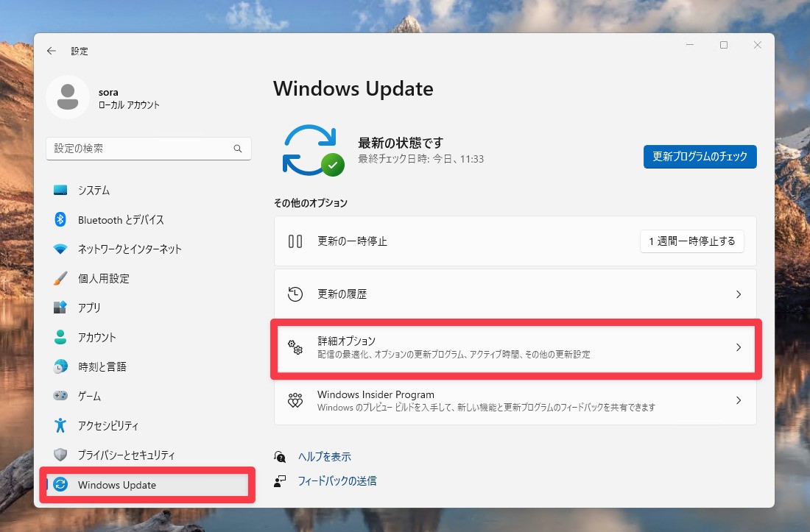Click the ゲーム controller icon
810x532 pixels.
point(60,396)
